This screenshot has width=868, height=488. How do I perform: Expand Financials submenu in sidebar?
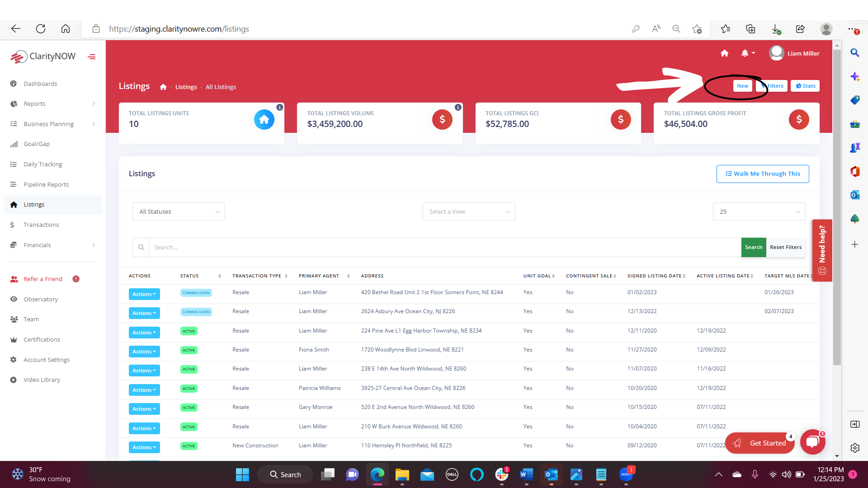point(94,245)
